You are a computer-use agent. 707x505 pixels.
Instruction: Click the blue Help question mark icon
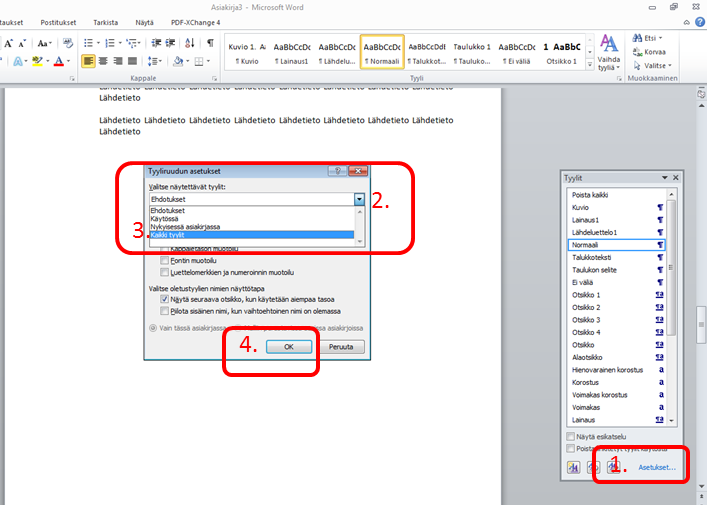(700, 22)
